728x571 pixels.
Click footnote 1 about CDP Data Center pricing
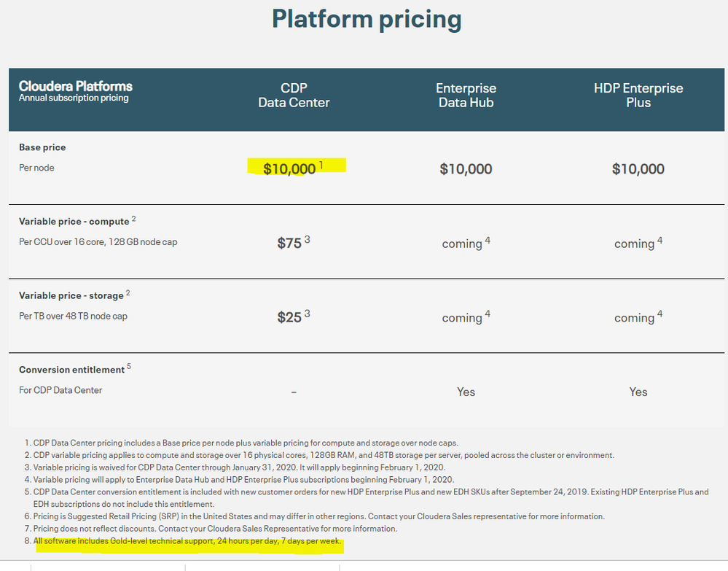(246, 443)
